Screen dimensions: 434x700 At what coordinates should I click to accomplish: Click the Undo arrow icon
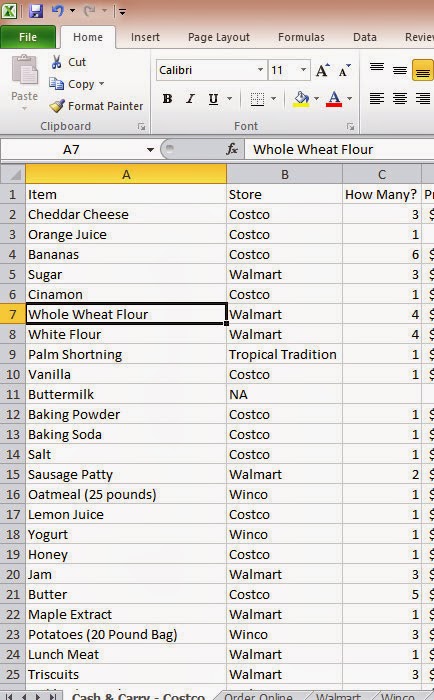[x=58, y=10]
